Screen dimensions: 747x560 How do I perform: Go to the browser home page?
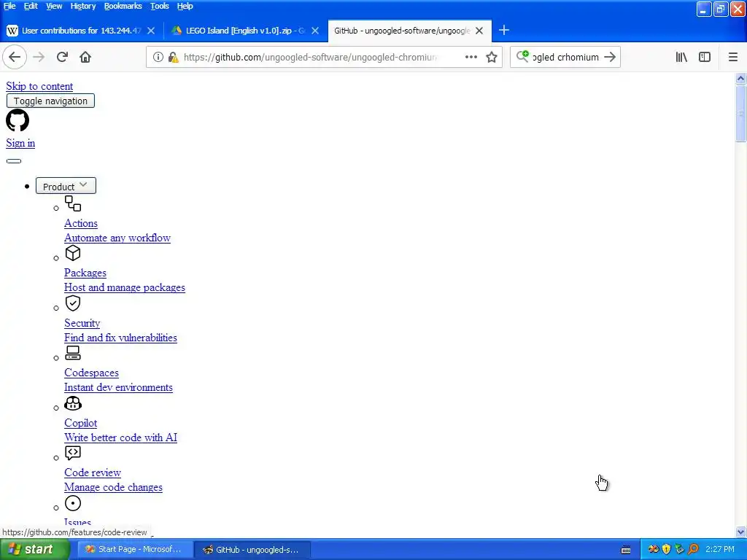(85, 57)
